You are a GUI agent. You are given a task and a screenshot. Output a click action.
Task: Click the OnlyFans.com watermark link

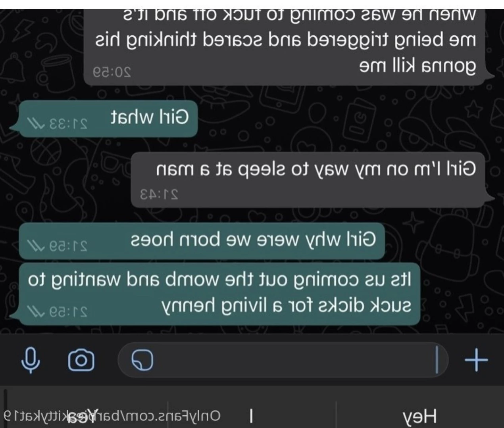pos(112,416)
